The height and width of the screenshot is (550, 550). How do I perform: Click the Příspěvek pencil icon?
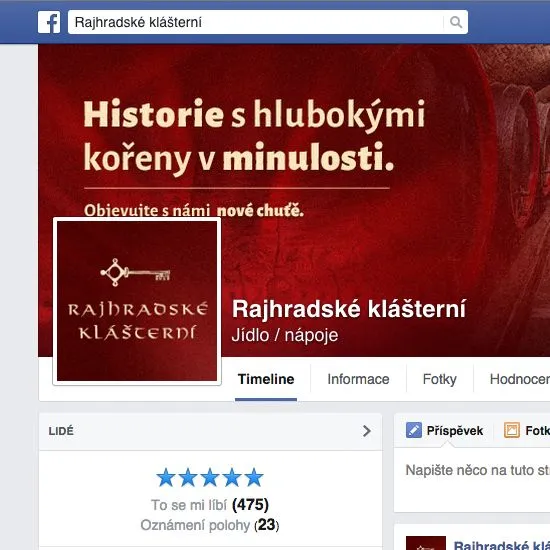click(x=414, y=430)
